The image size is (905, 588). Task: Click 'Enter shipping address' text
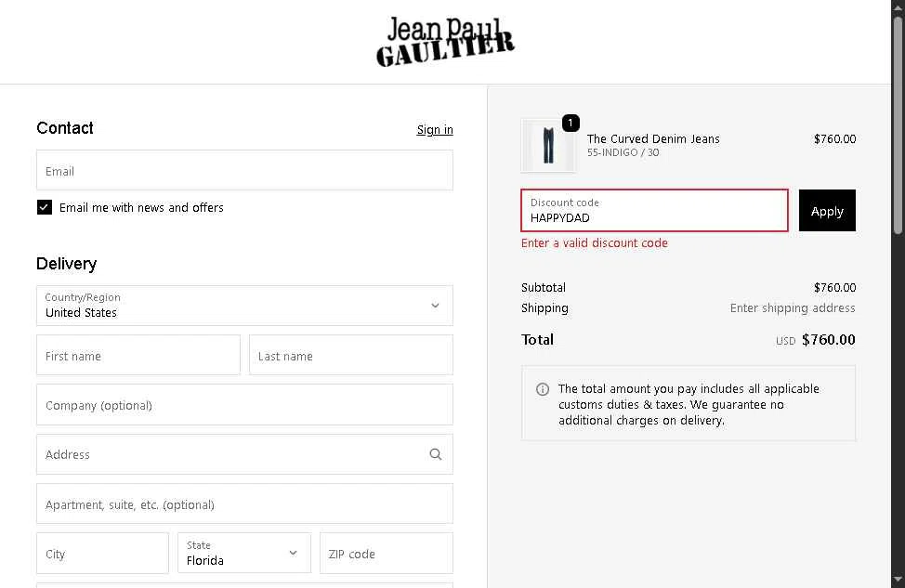(793, 308)
